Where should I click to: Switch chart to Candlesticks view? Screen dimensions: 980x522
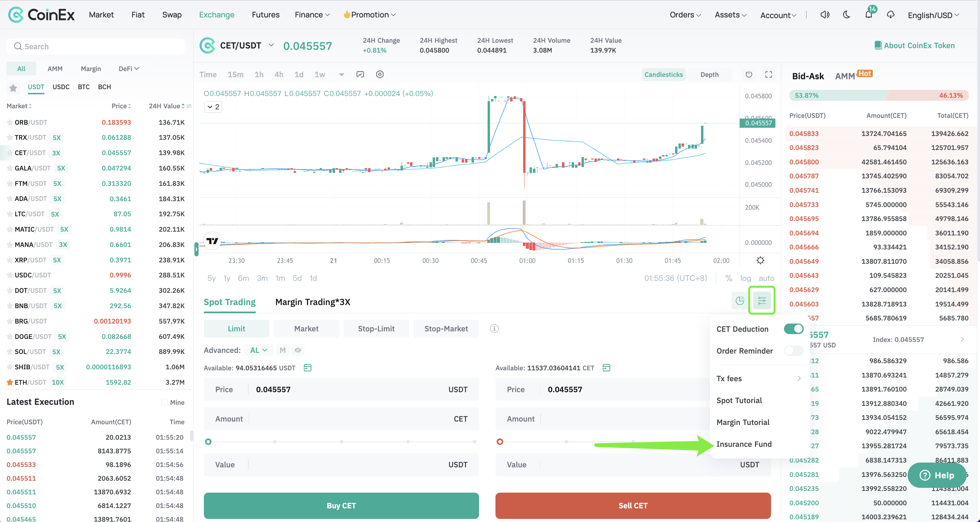click(x=663, y=74)
